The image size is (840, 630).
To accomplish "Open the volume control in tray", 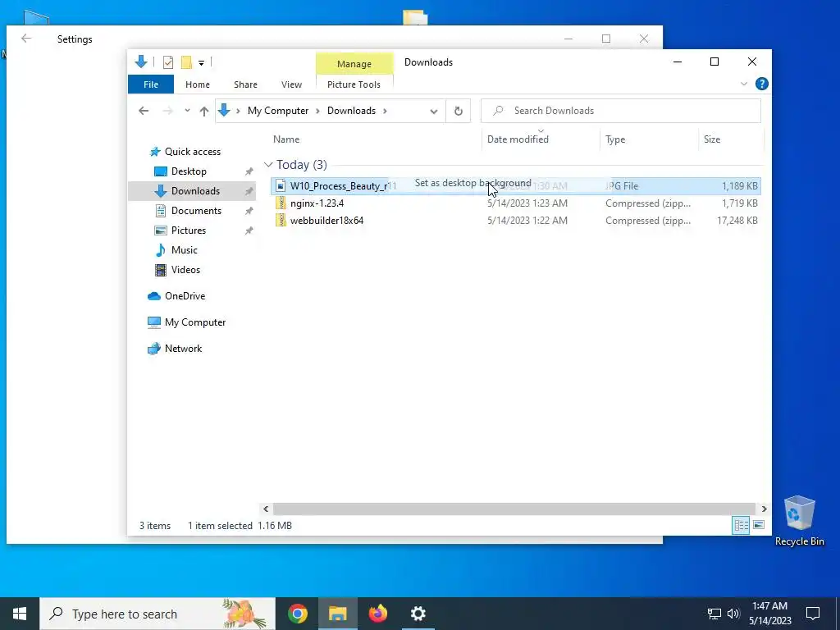I will pyautogui.click(x=733, y=614).
